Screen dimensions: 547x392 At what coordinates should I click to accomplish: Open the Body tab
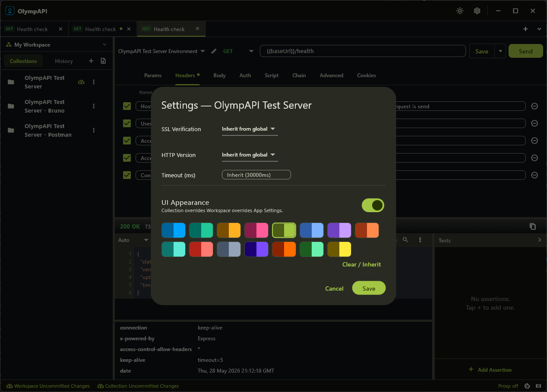[219, 75]
